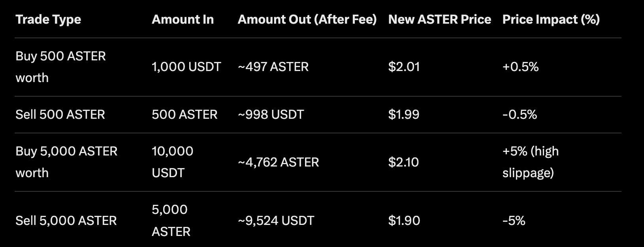Select the Amount Out (After Fee) header
The image size is (644, 247).
pos(307,19)
